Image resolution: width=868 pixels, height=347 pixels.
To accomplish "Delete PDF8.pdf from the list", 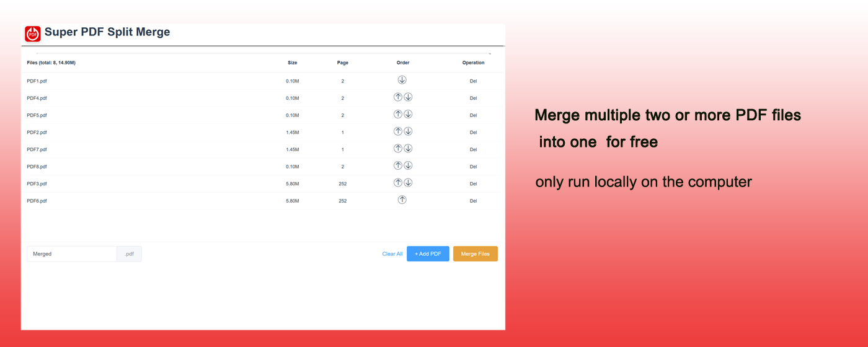I will pyautogui.click(x=473, y=167).
